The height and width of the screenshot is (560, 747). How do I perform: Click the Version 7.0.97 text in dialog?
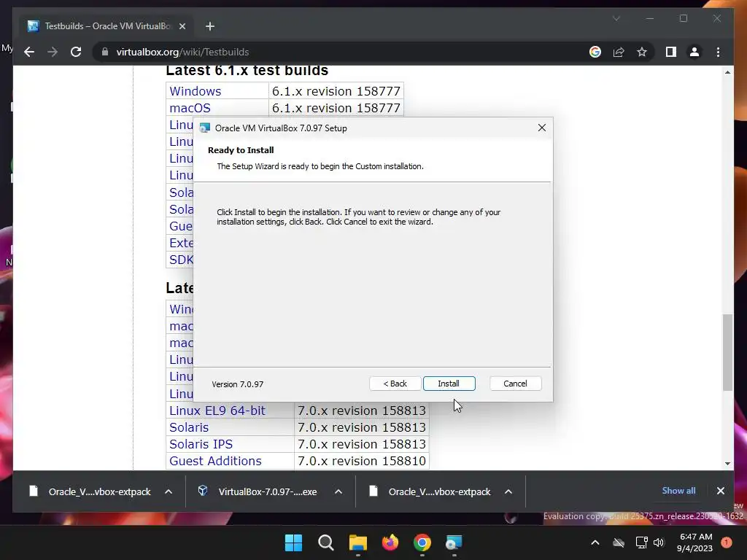(237, 384)
